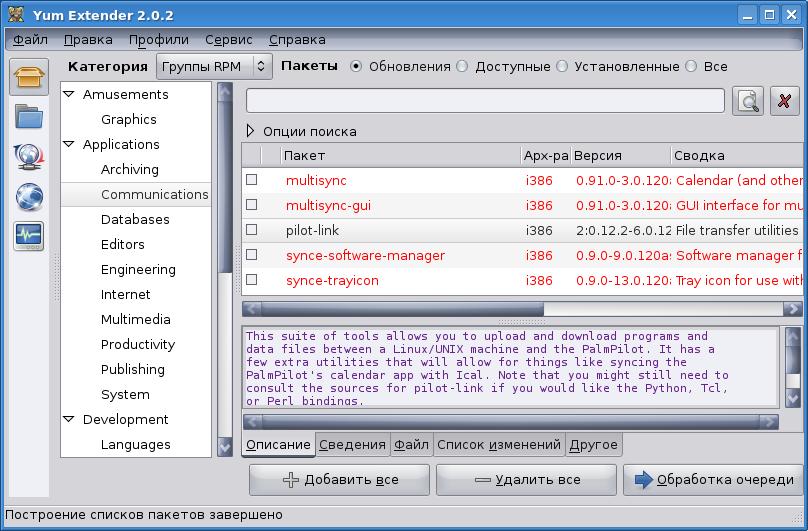This screenshot has height=531, width=808.
Task: Click the package list scroll right arrow
Action: [793, 309]
